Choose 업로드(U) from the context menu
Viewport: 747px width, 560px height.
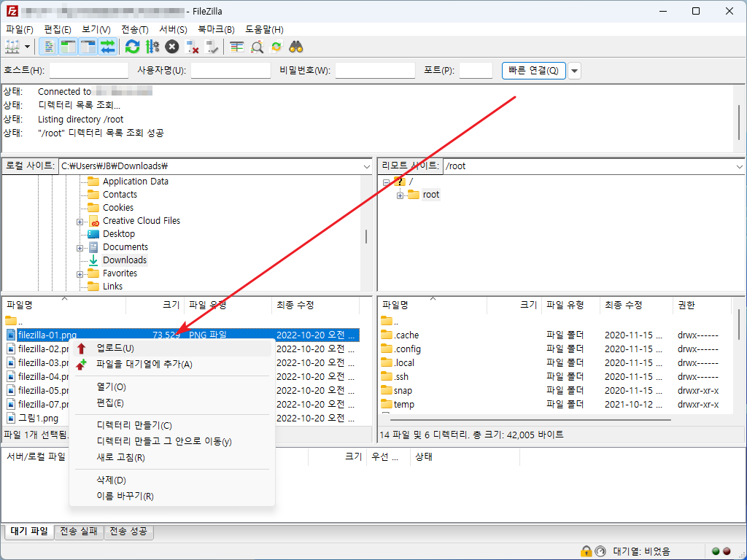click(x=171, y=349)
